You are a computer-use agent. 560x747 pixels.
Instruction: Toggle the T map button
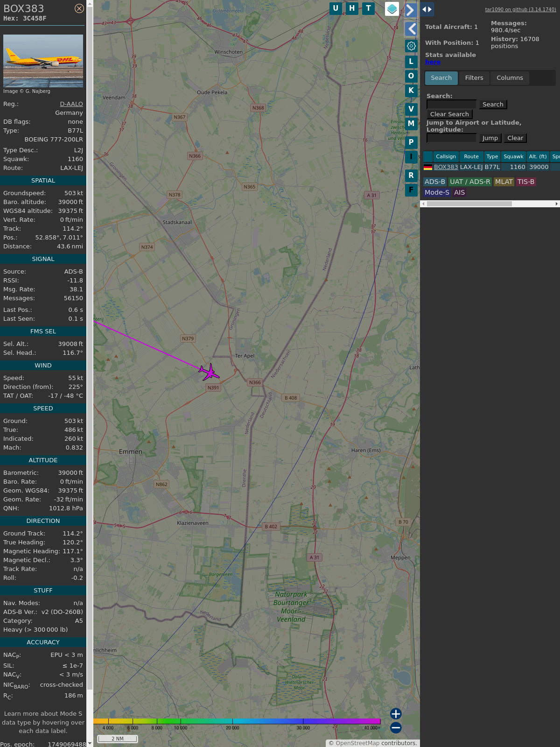coord(369,8)
